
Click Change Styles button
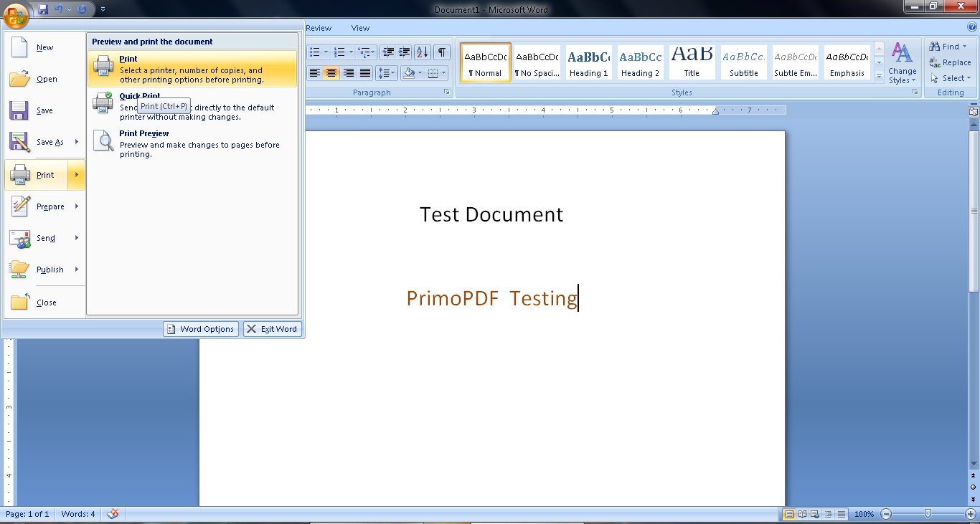(902, 63)
